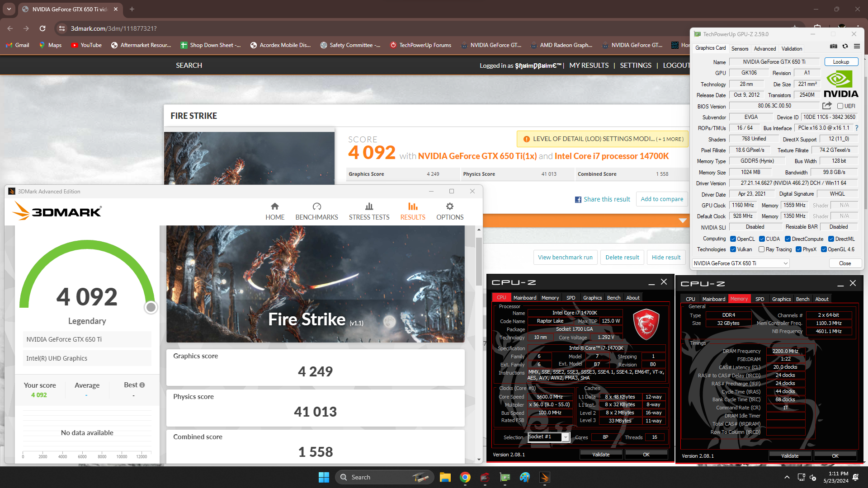Click Share this result link
The width and height of the screenshot is (868, 488).
tap(602, 199)
